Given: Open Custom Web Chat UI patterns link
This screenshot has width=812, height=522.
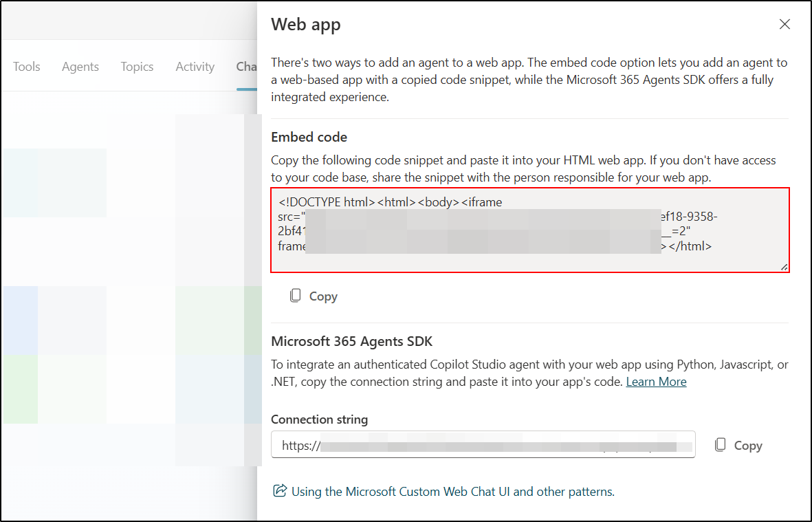Looking at the screenshot, I should (452, 492).
